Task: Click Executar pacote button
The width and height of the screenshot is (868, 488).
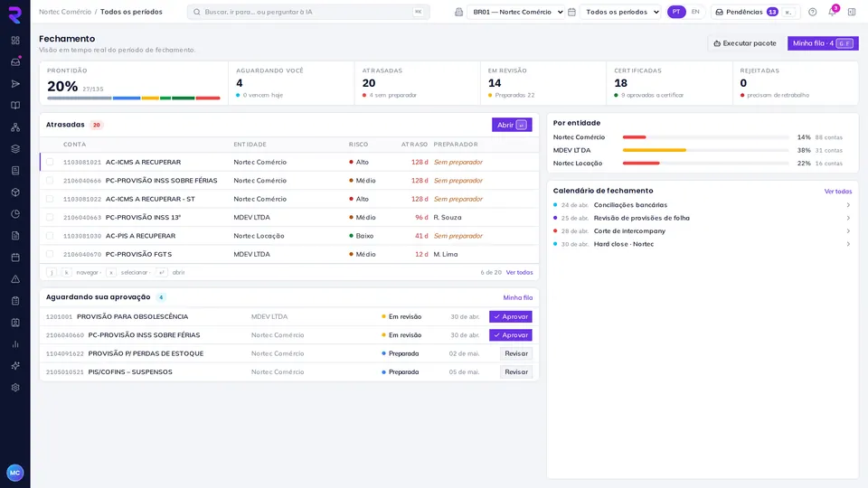Action: (x=744, y=43)
